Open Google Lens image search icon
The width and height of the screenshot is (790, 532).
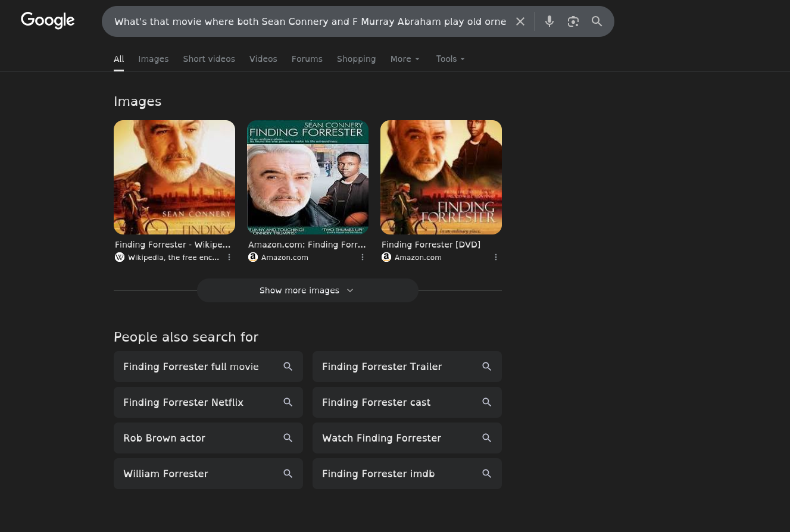point(573,21)
